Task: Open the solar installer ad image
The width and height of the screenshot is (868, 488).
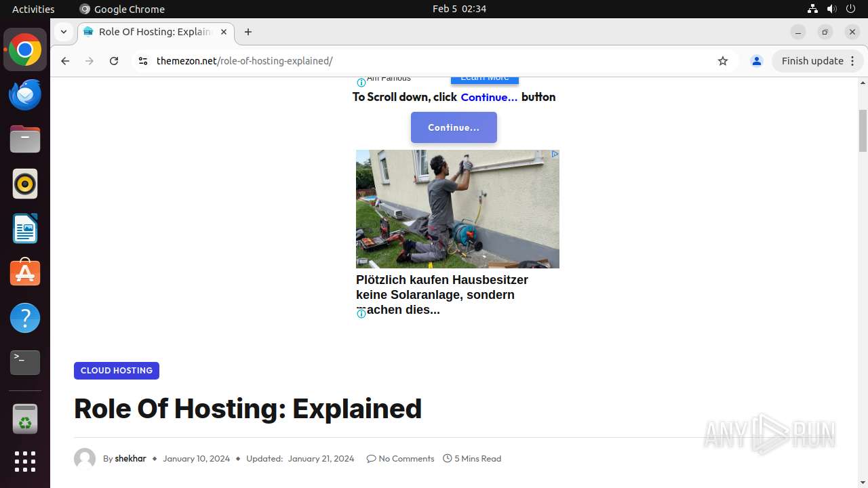Action: [x=458, y=209]
